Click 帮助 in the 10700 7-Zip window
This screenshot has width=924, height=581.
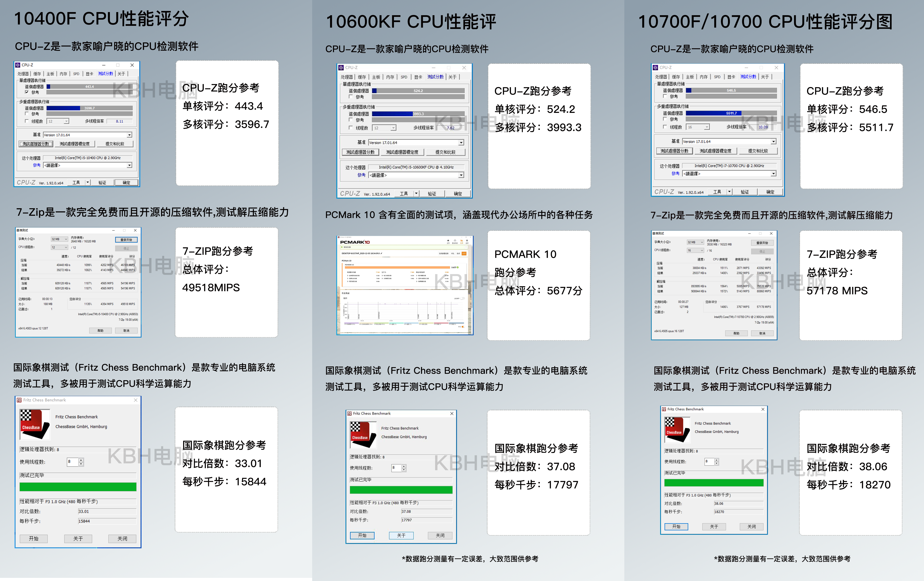(736, 333)
